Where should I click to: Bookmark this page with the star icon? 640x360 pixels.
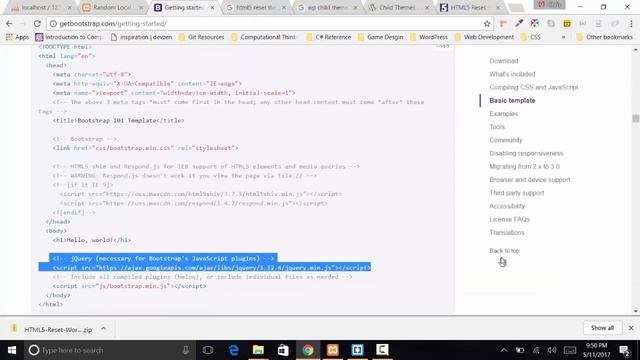(x=487, y=24)
